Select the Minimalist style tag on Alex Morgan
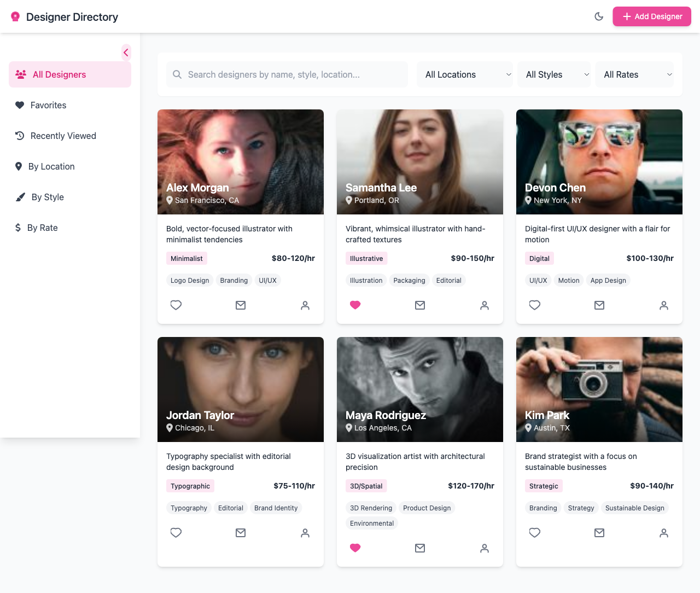 186,258
